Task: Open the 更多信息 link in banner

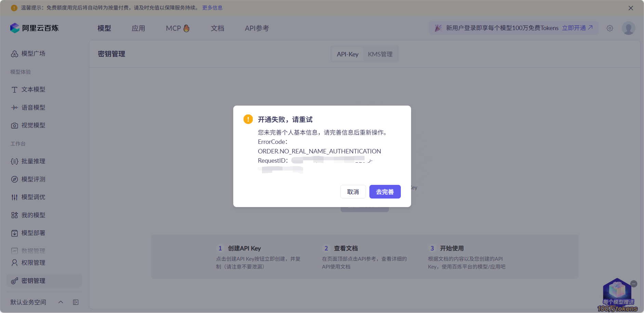Action: coord(212,8)
